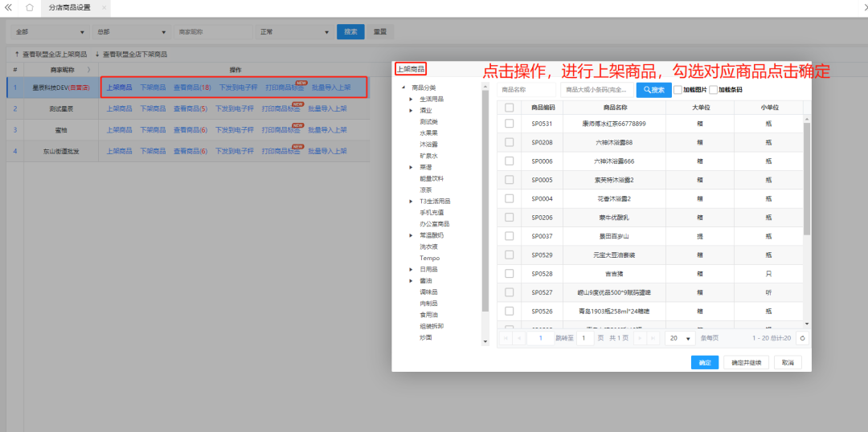Open the 正常 status dropdown
This screenshot has width=868, height=432.
(293, 32)
